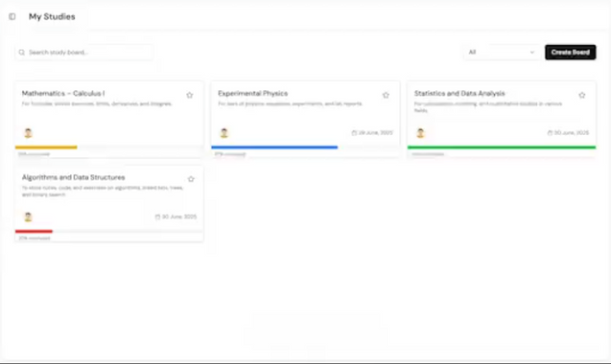Toggle the sidebar panel icon

click(x=12, y=16)
